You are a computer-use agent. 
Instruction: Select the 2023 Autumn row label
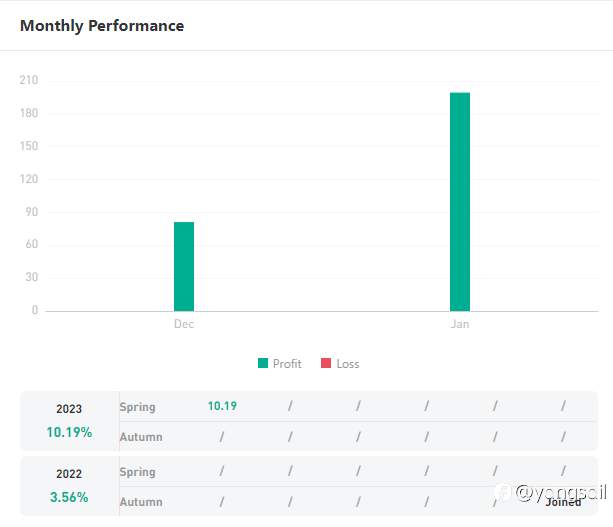[x=141, y=437]
